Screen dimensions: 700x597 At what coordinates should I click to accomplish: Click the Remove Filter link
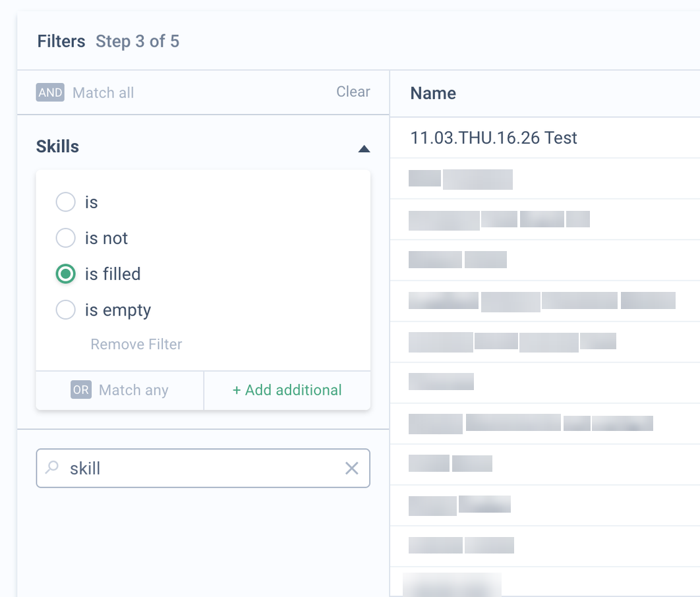click(136, 344)
